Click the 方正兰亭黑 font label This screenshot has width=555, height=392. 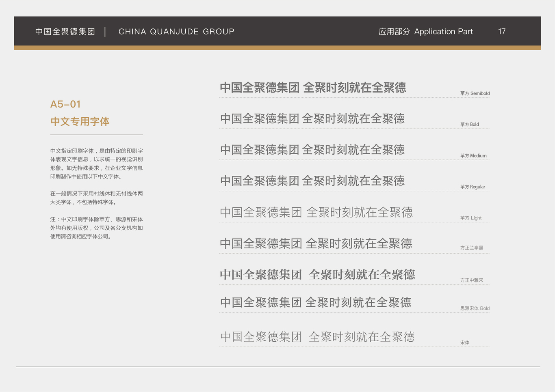coord(472,248)
